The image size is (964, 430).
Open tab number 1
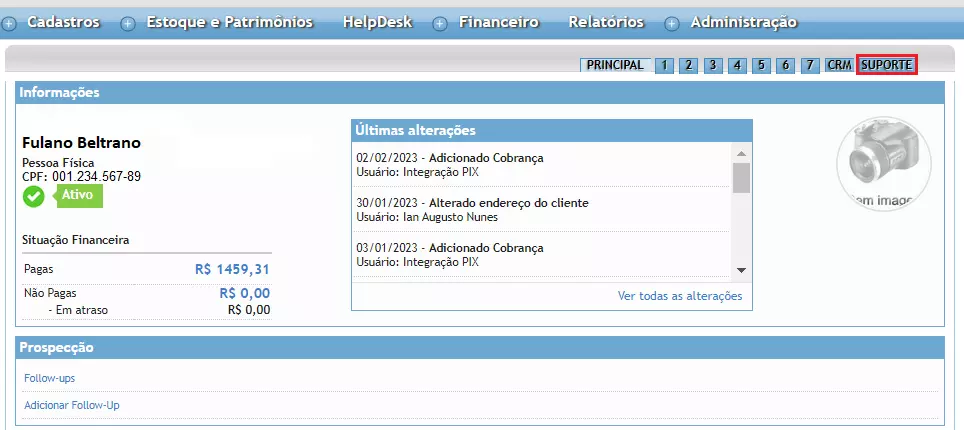click(664, 65)
